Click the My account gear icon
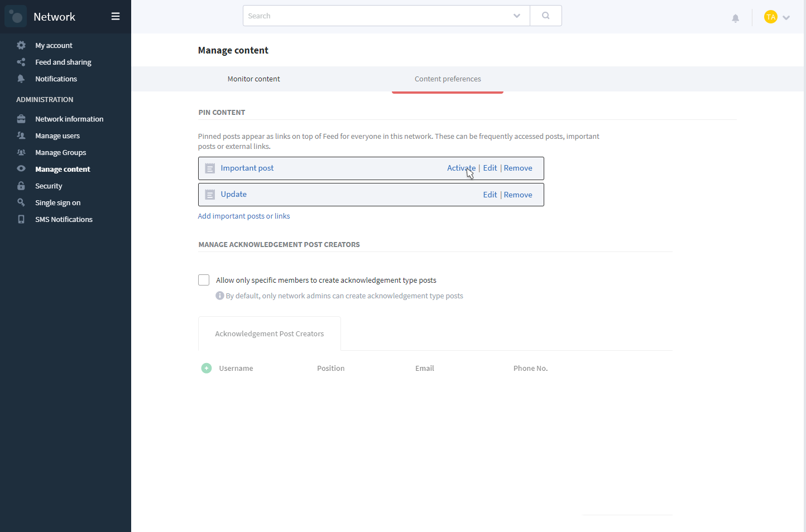This screenshot has width=806, height=532. [x=21, y=45]
